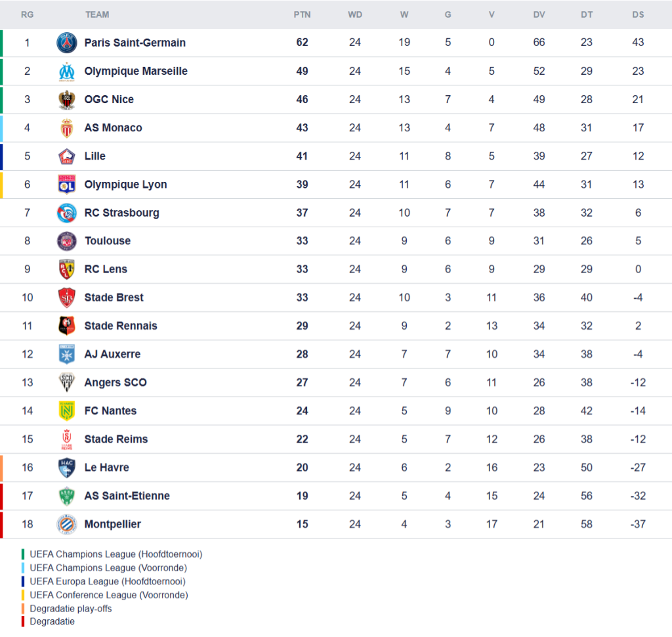Open the RC Strasbourg crest

pyautogui.click(x=66, y=213)
